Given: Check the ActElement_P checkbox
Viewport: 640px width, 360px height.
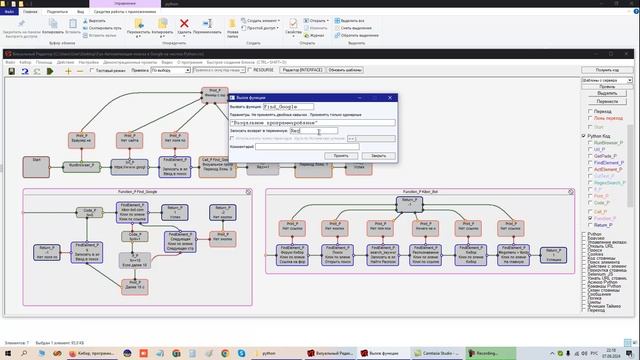Looking at the screenshot, I should (590, 169).
